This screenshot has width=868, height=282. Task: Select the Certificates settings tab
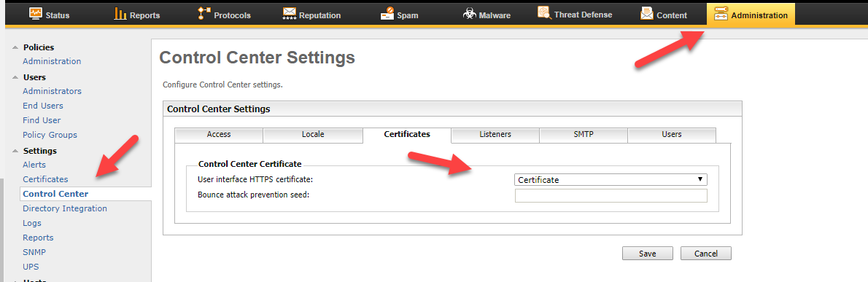(407, 134)
